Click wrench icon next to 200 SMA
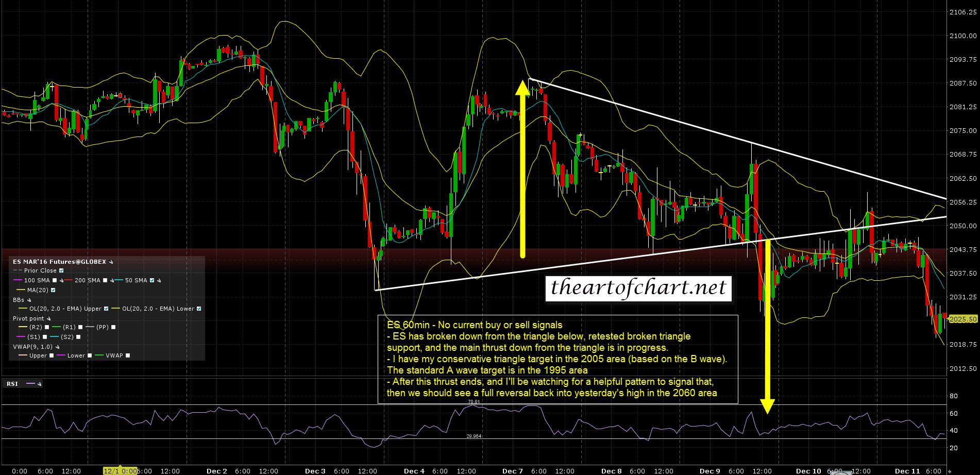The image size is (980, 475). point(112,281)
